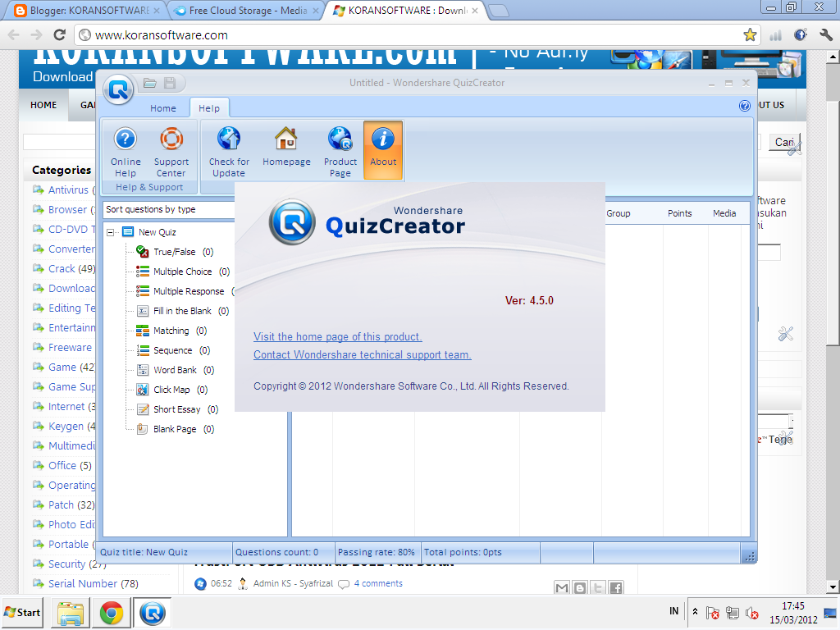
Task: Open Serial Number category link
Action: click(x=83, y=584)
